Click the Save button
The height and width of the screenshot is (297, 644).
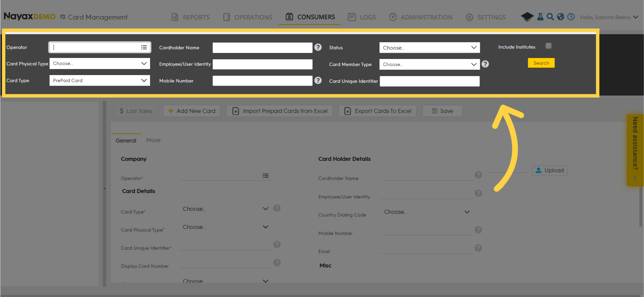442,111
